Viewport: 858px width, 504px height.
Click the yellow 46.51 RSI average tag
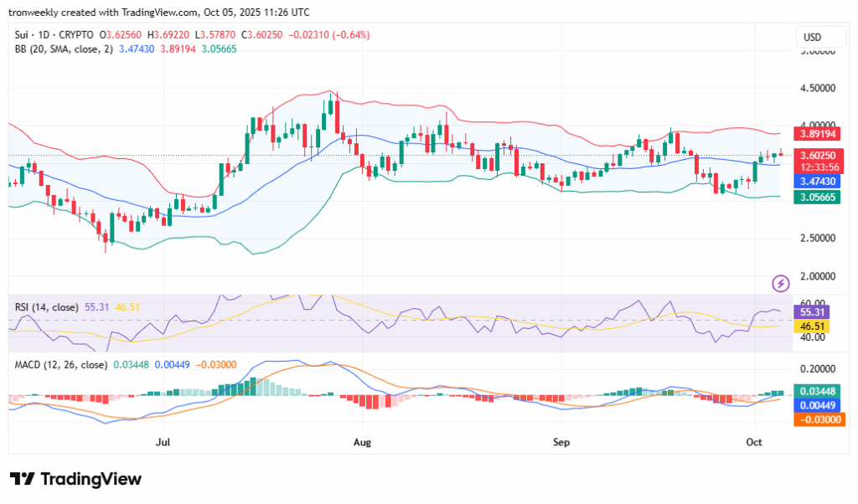coord(812,326)
